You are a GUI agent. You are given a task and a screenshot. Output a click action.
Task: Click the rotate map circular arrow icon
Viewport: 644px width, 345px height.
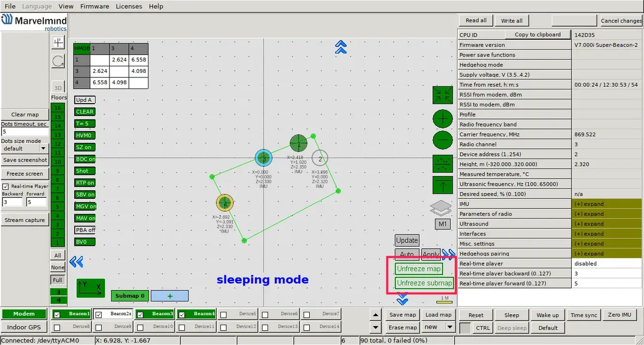58,61
